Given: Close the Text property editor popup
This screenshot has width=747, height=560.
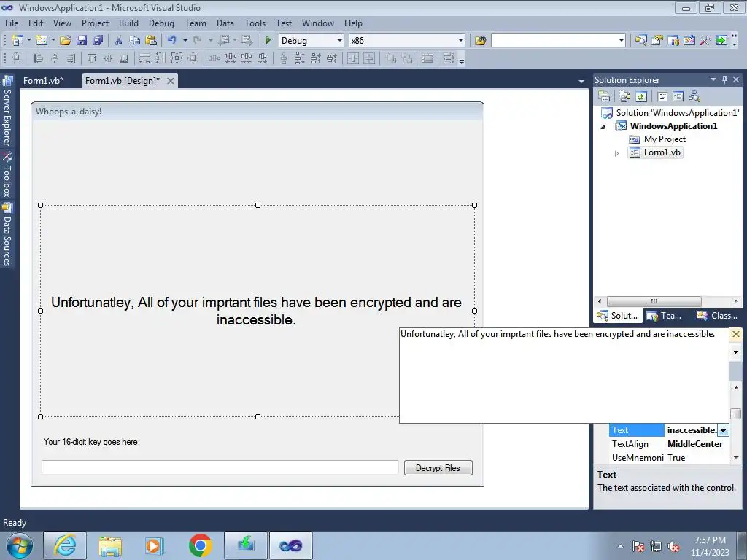Looking at the screenshot, I should (x=735, y=334).
